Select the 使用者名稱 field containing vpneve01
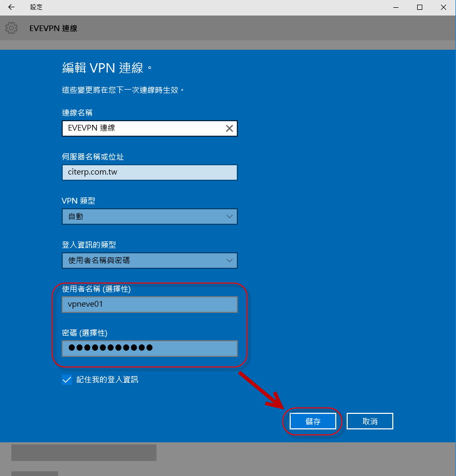This screenshot has height=476, width=456. click(149, 305)
